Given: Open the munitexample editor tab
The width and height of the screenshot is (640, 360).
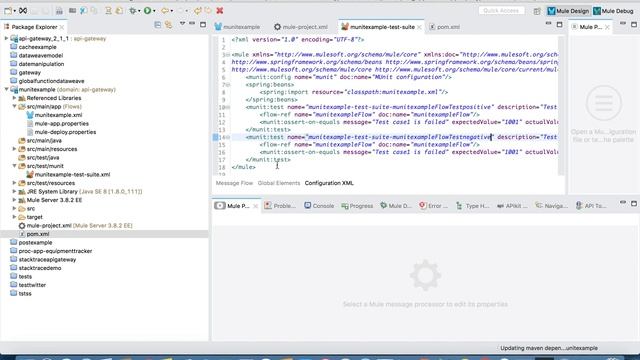Looking at the screenshot, I should pos(237,27).
